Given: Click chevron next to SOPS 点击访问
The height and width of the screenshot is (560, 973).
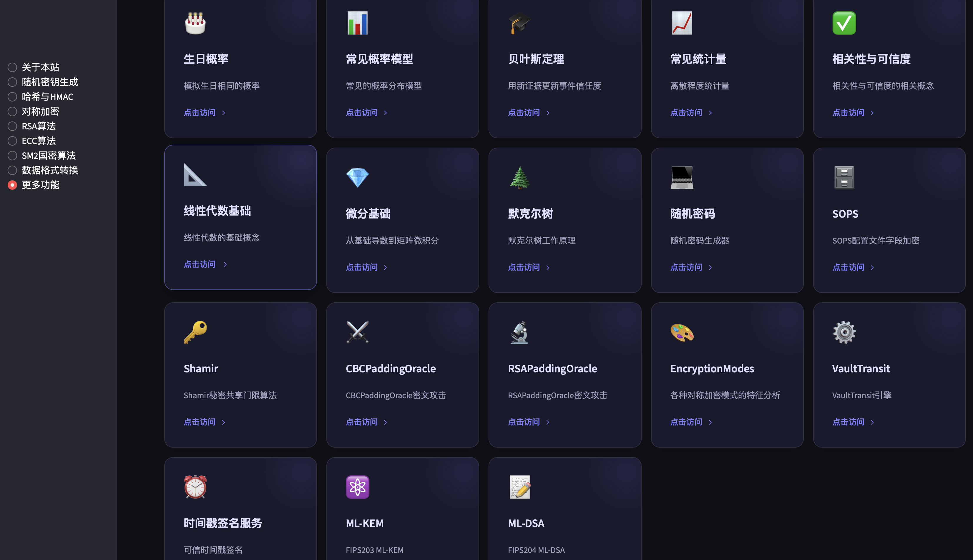Looking at the screenshot, I should (x=872, y=268).
